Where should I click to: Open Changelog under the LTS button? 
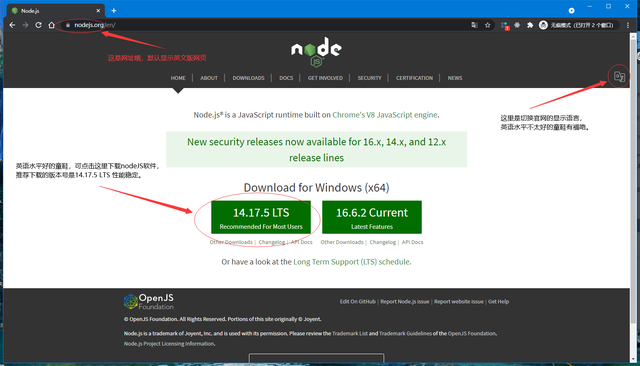[272, 242]
